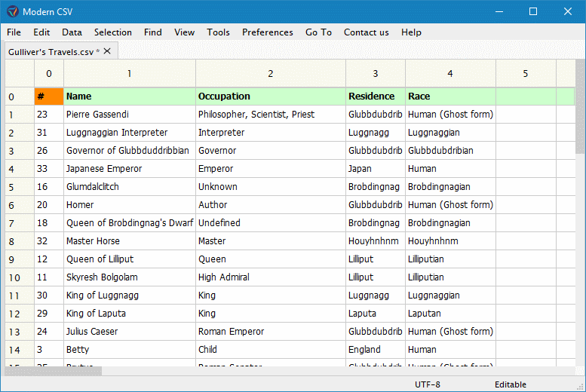Select the 'Queen of Lilliput' cell
The image size is (586, 392).
click(x=130, y=259)
